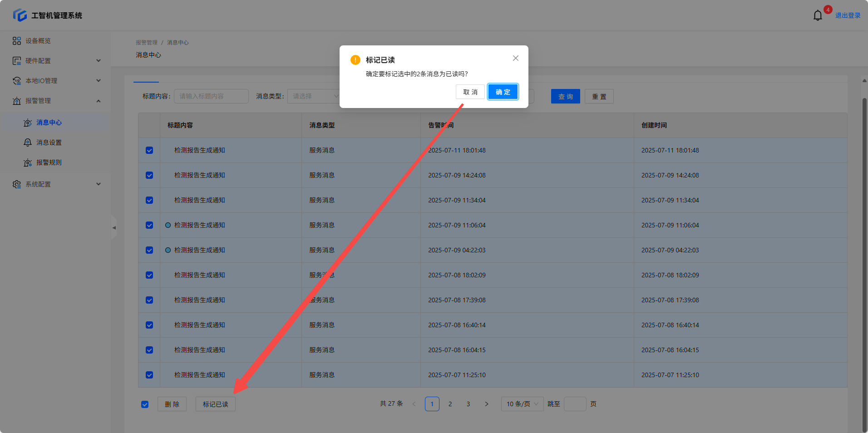Uncheck the 2025-07-11 18:01:48 row checkbox
Viewport: 868px width, 433px height.
tap(149, 150)
